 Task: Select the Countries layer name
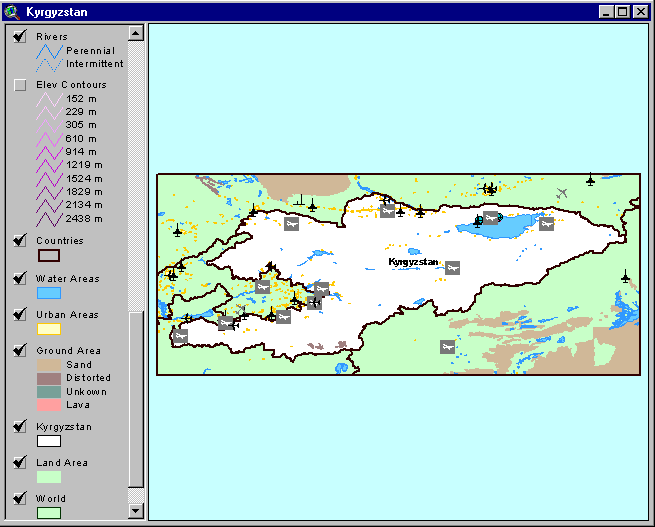[60, 241]
